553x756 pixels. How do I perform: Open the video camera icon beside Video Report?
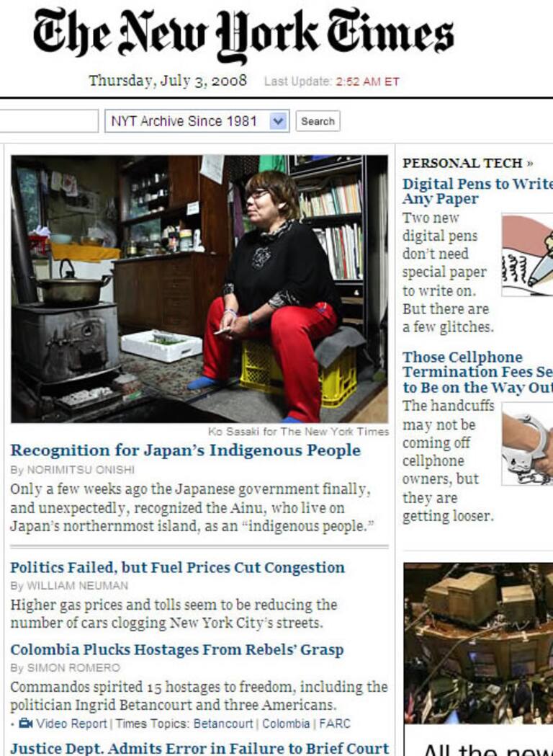25,724
